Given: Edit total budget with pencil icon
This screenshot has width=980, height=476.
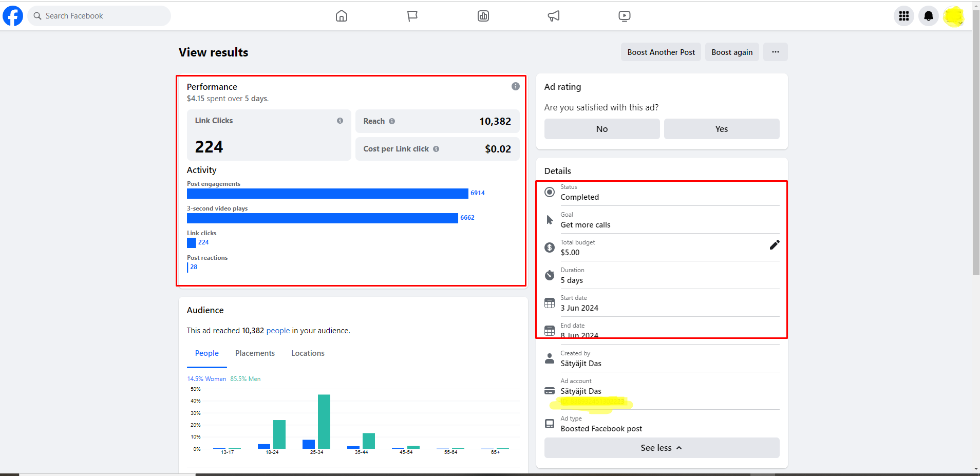Looking at the screenshot, I should pos(775,245).
